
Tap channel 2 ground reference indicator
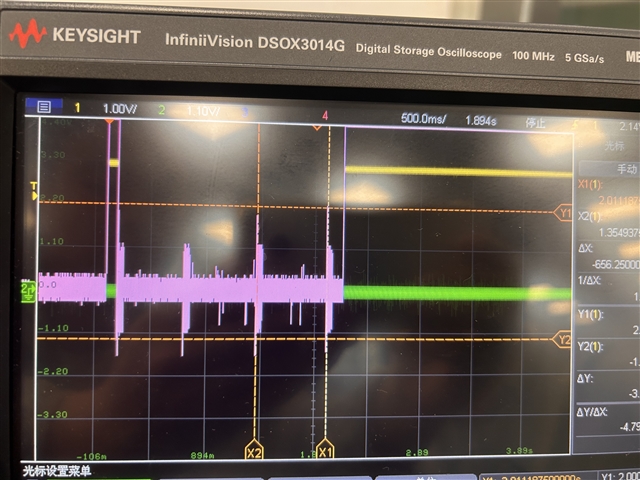tap(28, 291)
